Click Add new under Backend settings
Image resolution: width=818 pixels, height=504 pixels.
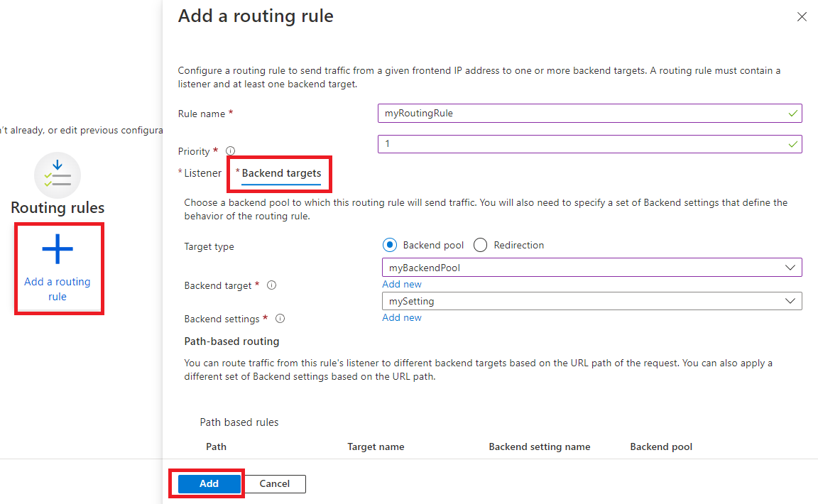click(402, 317)
